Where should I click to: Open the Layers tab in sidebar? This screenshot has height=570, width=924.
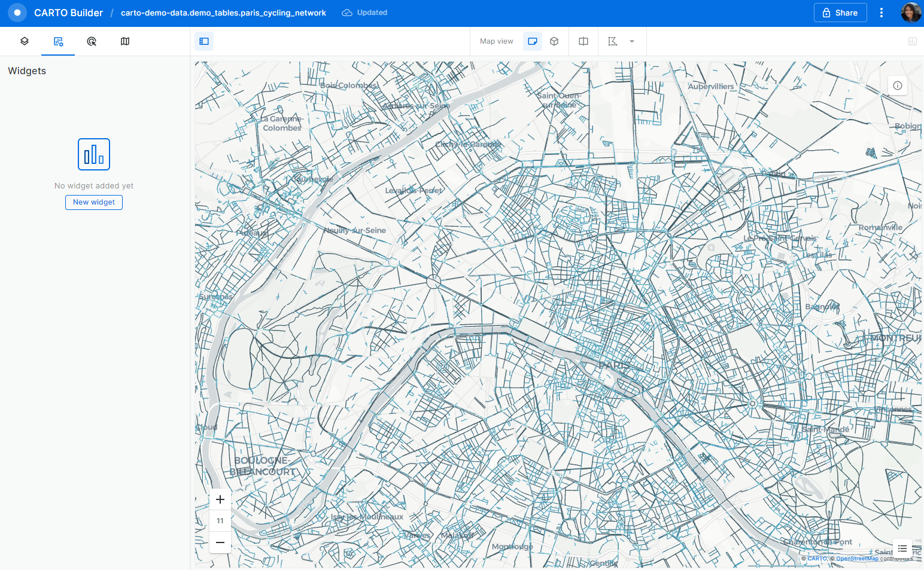click(25, 41)
